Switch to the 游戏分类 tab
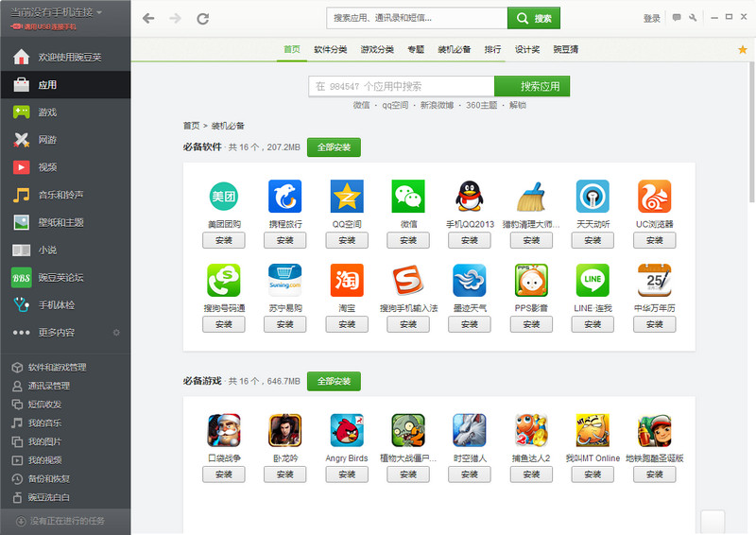This screenshot has width=756, height=535. [x=377, y=49]
